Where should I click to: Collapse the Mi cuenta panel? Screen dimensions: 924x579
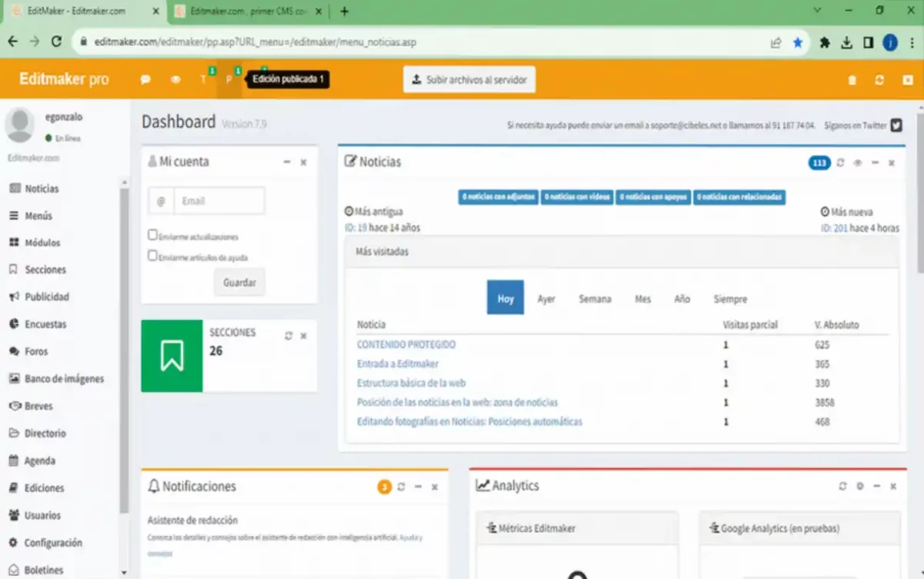(x=286, y=162)
